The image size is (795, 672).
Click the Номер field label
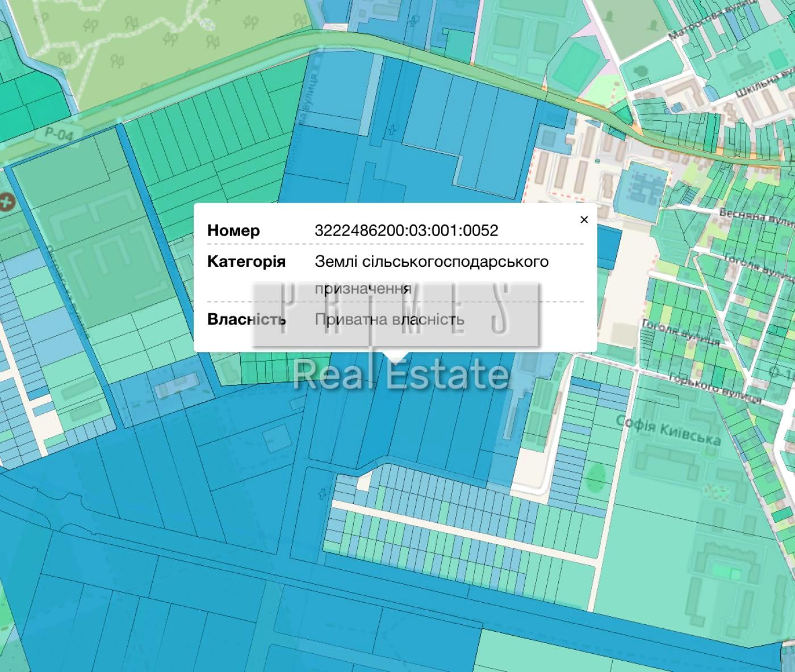[233, 230]
